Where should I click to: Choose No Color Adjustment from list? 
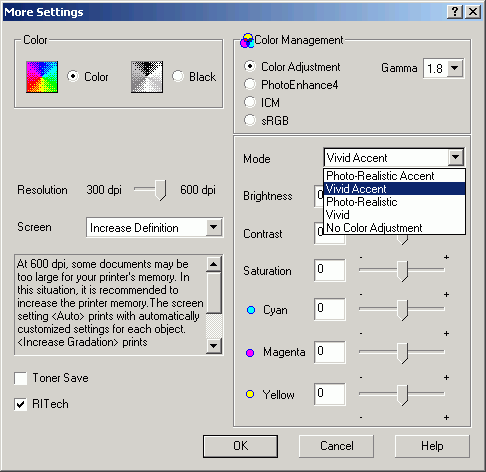[394, 228]
